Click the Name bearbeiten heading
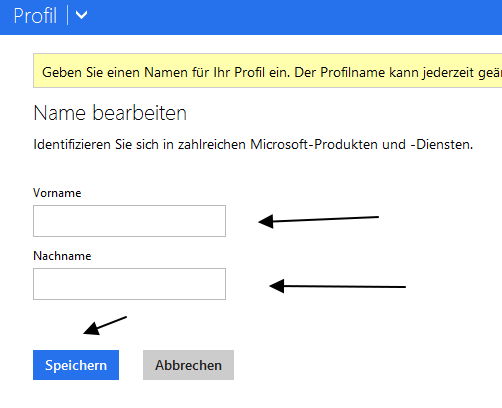This screenshot has height=408, width=502. point(110,113)
